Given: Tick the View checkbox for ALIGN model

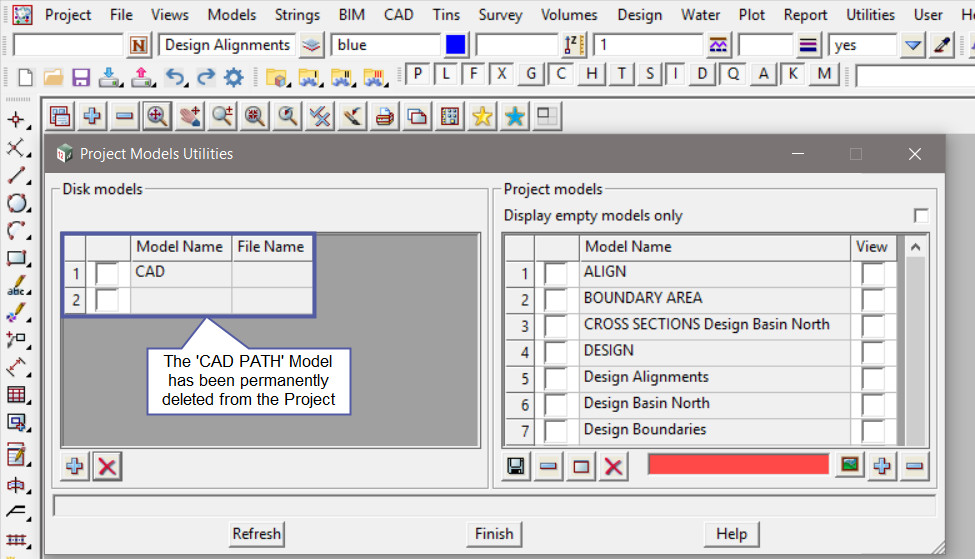Looking at the screenshot, I should (872, 272).
